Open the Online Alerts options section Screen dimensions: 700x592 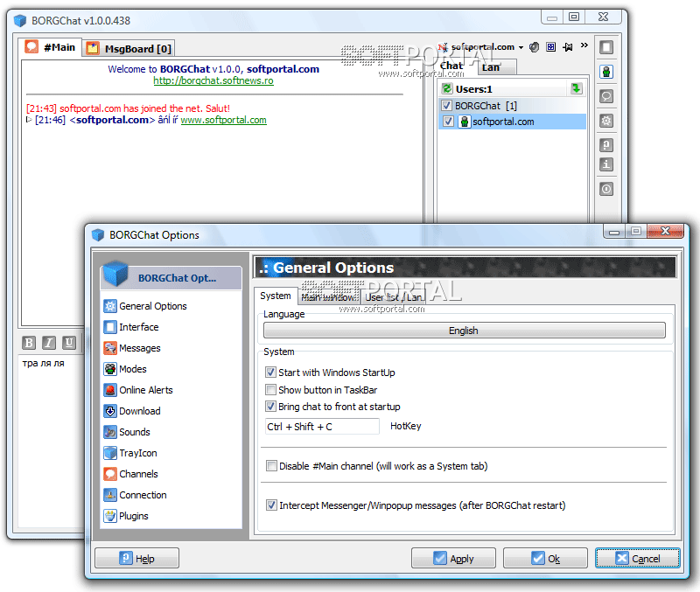(x=138, y=390)
